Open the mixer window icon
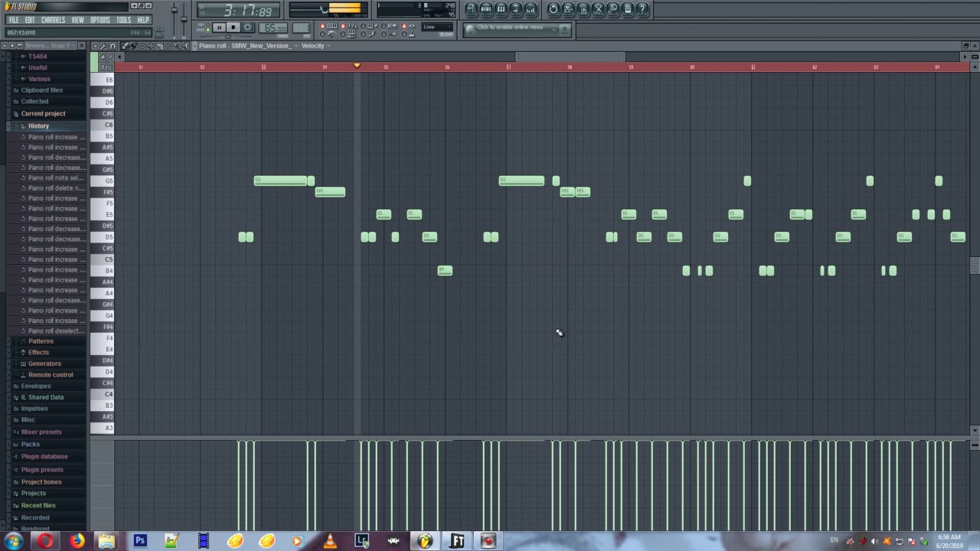 (531, 9)
